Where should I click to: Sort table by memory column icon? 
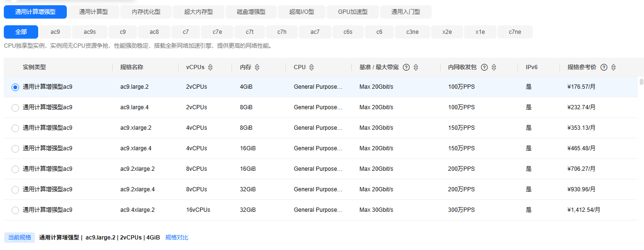coord(257,67)
